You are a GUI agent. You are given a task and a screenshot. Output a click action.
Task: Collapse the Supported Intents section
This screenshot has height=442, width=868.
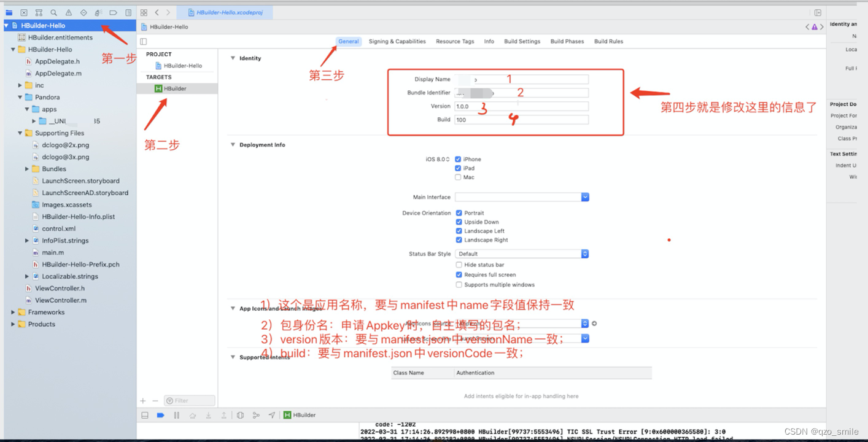(x=233, y=357)
